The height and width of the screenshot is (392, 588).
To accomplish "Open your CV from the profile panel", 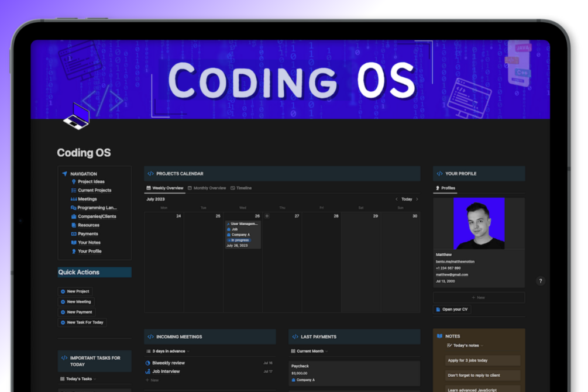I will [x=452, y=310].
